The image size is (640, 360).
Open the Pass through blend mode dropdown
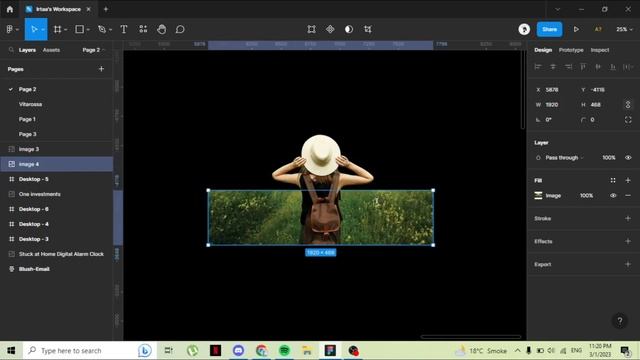(x=564, y=158)
